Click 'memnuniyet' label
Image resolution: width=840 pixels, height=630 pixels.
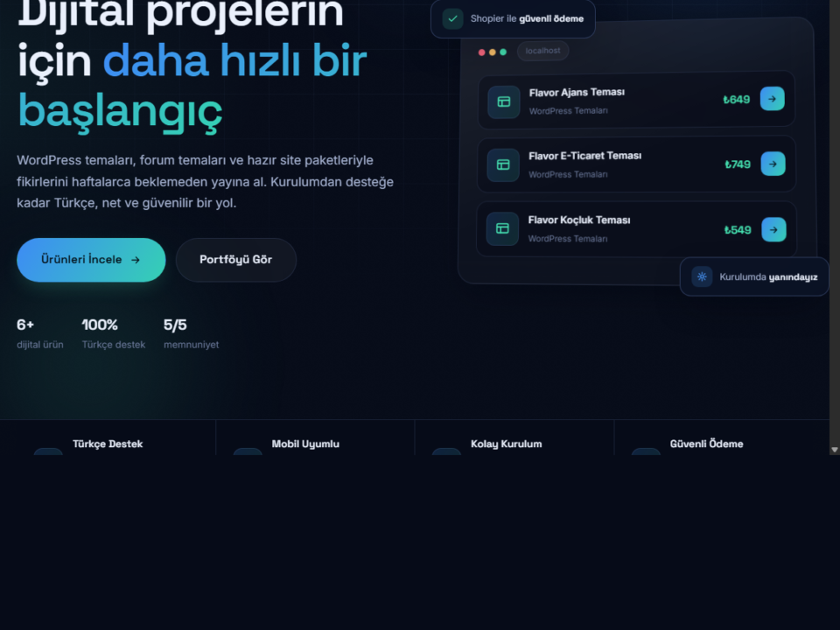pyautogui.click(x=192, y=345)
